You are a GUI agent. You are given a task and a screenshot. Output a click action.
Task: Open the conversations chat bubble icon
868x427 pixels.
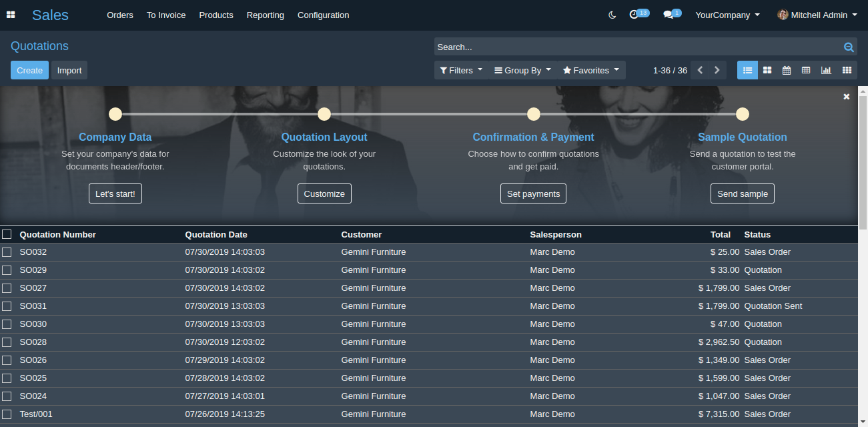click(668, 15)
